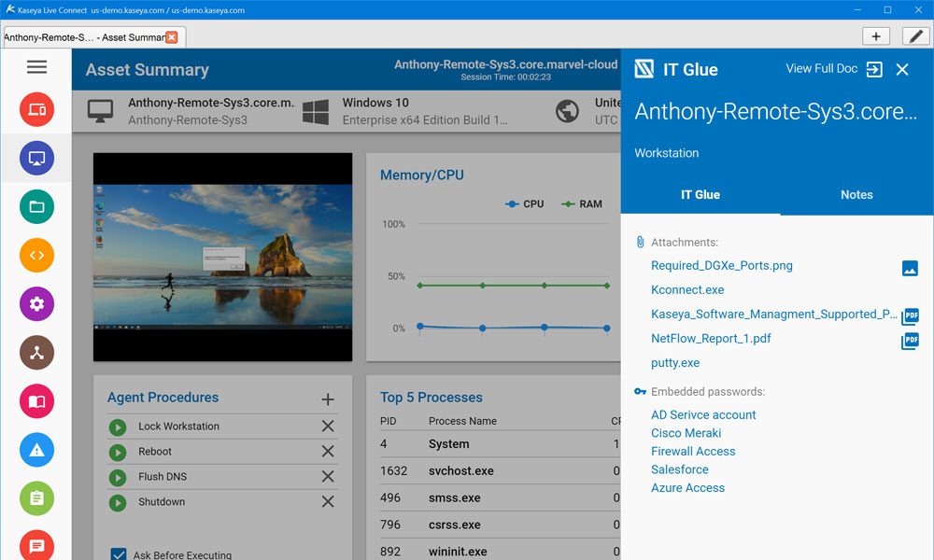Image resolution: width=934 pixels, height=560 pixels.
Task: Open the putty.exe attachment
Action: 675,363
